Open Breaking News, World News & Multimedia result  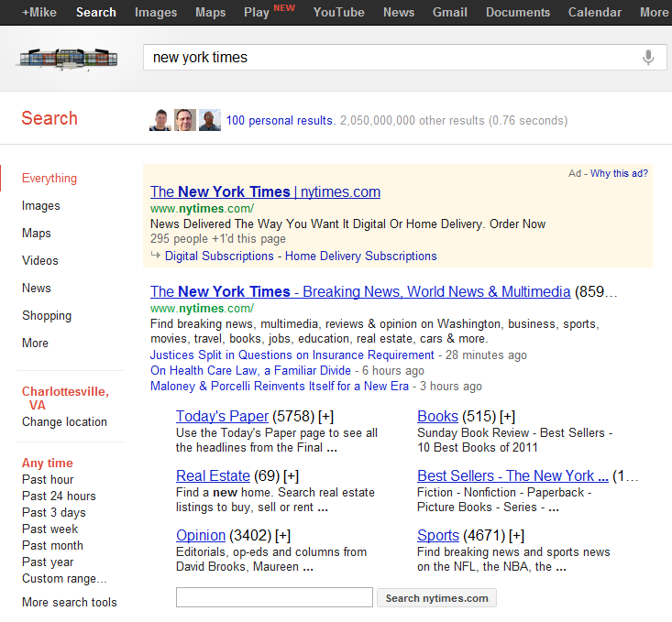[360, 291]
